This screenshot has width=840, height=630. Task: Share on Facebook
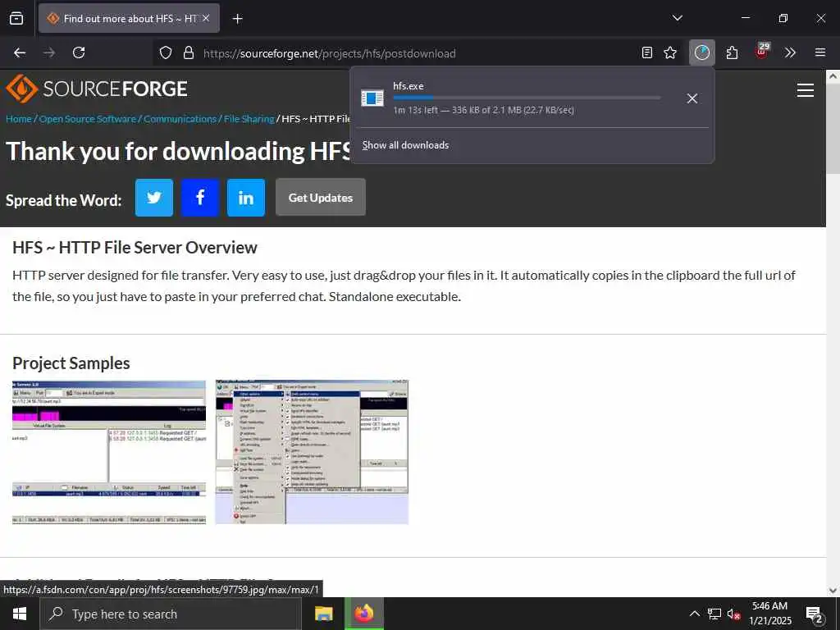[x=200, y=198]
